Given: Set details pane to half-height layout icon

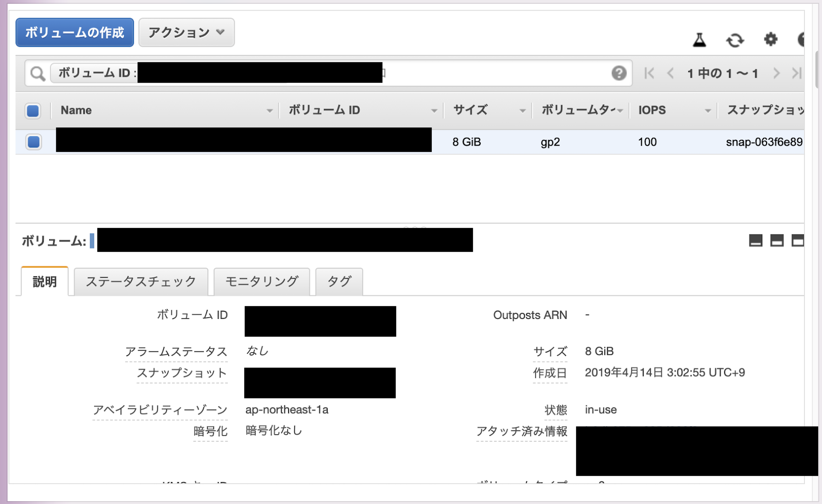Looking at the screenshot, I should pyautogui.click(x=776, y=241).
